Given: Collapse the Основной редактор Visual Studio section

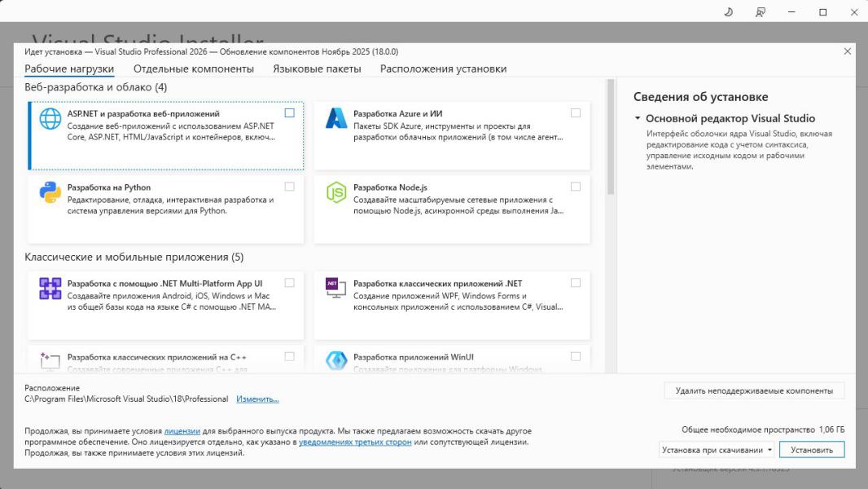Looking at the screenshot, I should (x=638, y=119).
